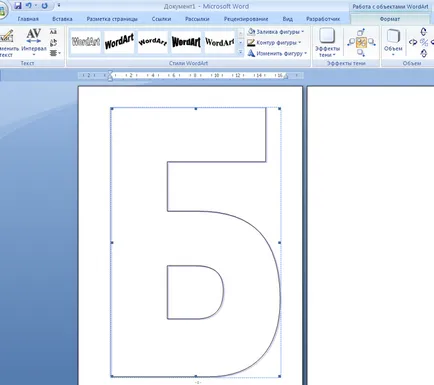The width and height of the screenshot is (434, 385).
Task: Click the left-middle WordArt sizing handle
Action: click(x=112, y=242)
